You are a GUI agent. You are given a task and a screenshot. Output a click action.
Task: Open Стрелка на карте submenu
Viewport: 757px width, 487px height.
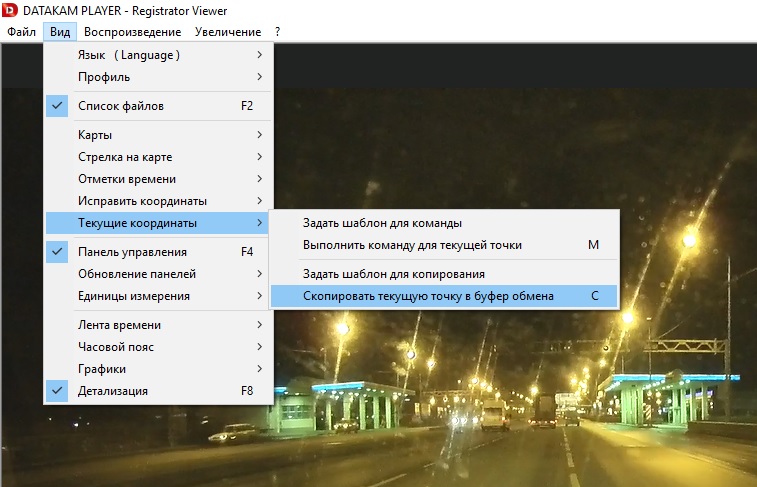(x=158, y=157)
